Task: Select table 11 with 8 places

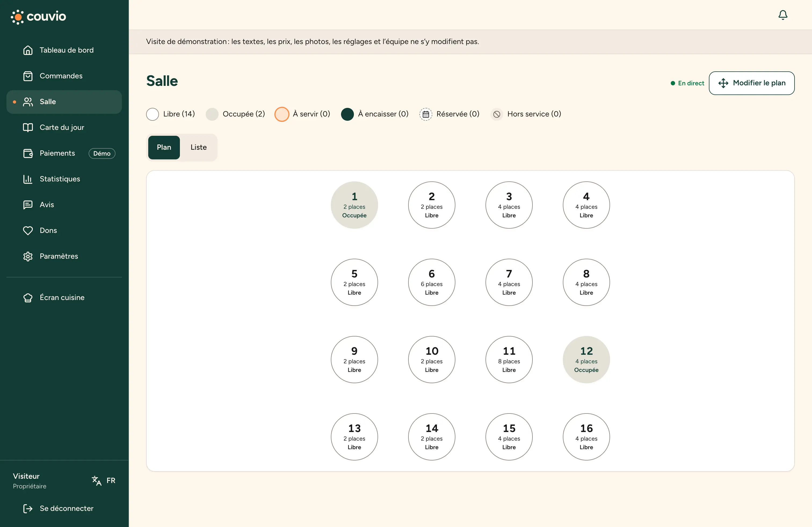Action: coord(509,360)
